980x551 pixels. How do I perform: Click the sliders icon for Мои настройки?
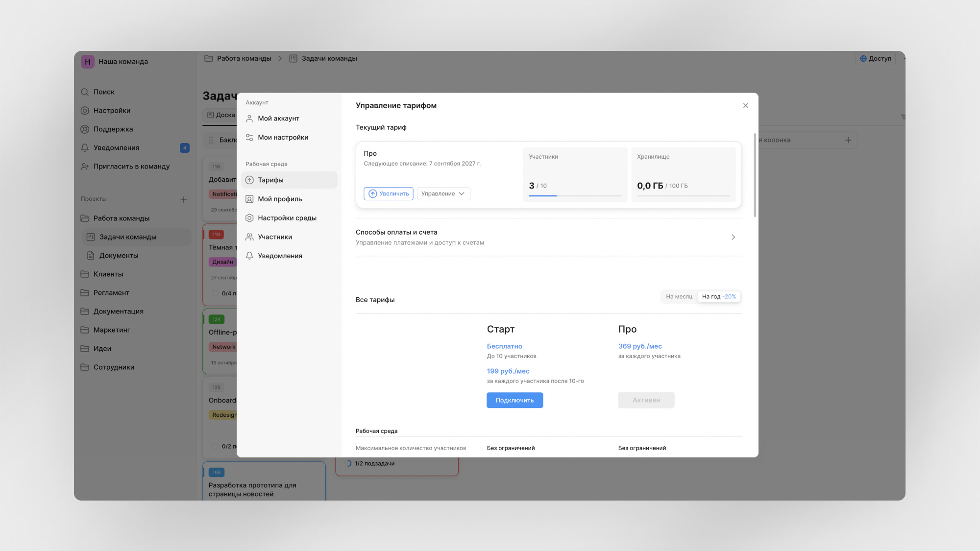(249, 138)
